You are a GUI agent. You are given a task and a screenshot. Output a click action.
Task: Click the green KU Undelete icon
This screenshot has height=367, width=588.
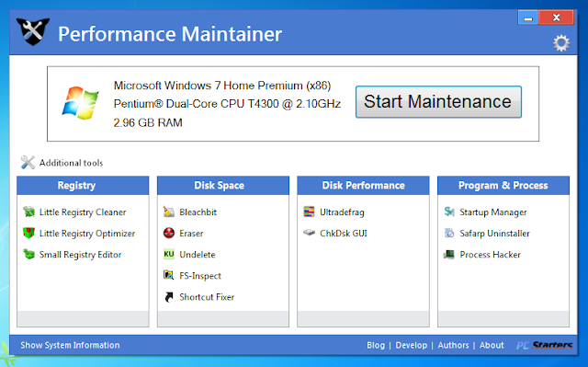[169, 254]
